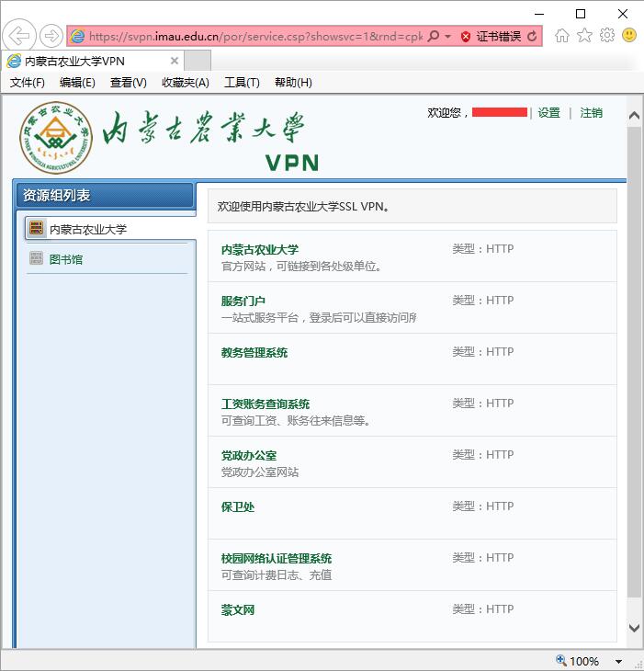This screenshot has height=671, width=644.
Task: Open the 服务门户 link
Action: [x=243, y=301]
